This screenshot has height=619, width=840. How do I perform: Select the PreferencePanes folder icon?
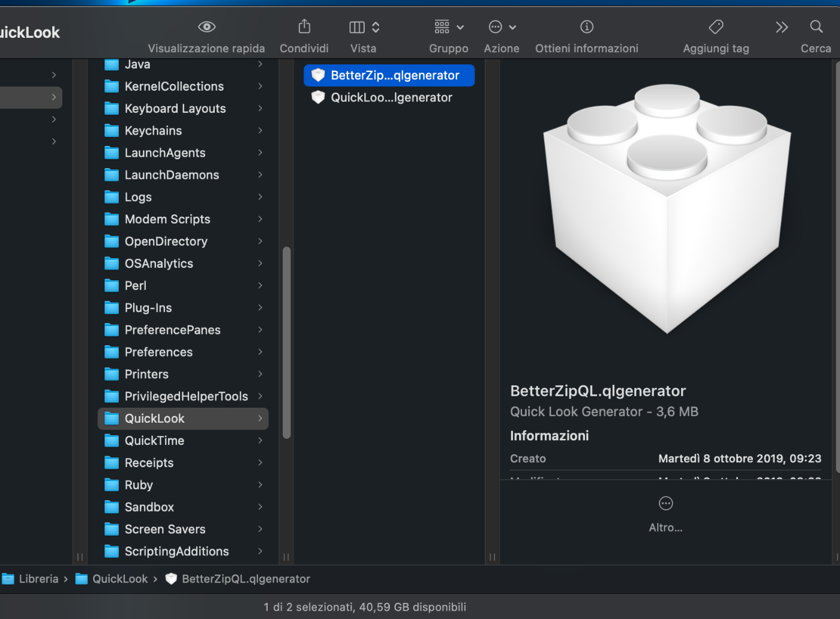112,330
